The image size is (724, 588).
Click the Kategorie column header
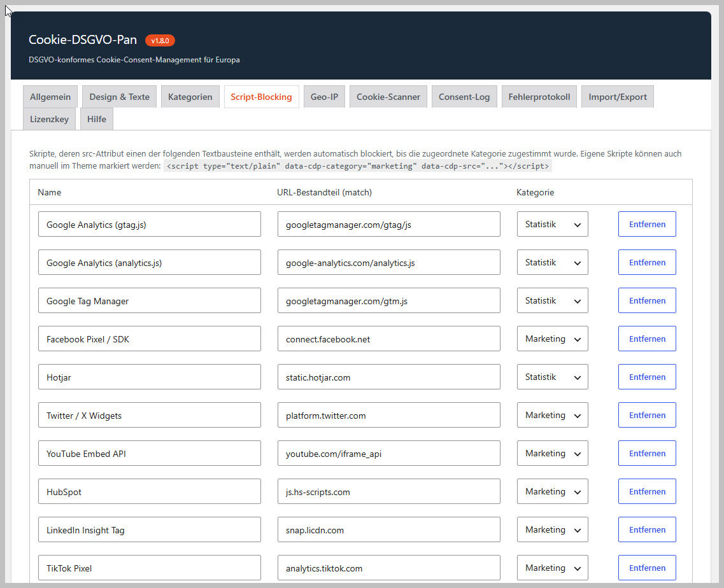535,192
